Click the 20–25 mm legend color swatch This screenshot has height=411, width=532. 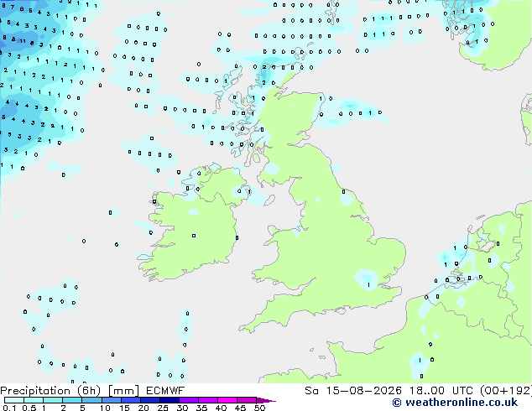[x=150, y=400]
